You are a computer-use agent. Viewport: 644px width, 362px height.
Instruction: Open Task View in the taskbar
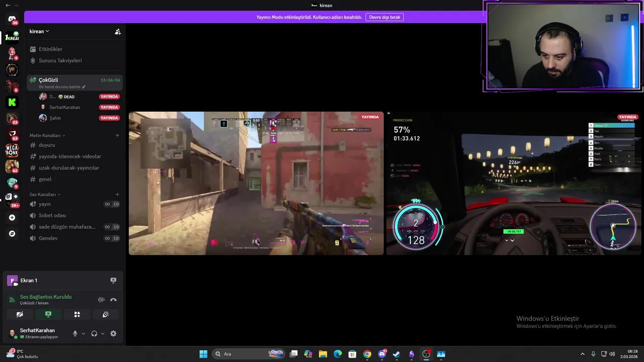(294, 354)
